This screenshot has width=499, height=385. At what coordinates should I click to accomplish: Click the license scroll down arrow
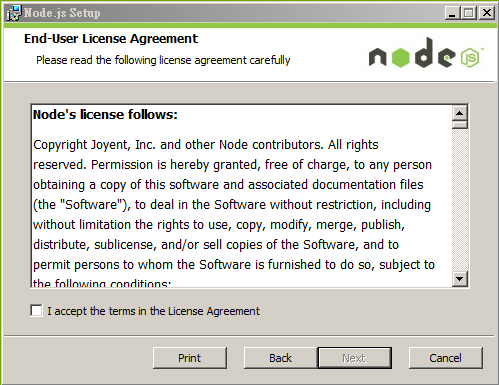[x=460, y=279]
